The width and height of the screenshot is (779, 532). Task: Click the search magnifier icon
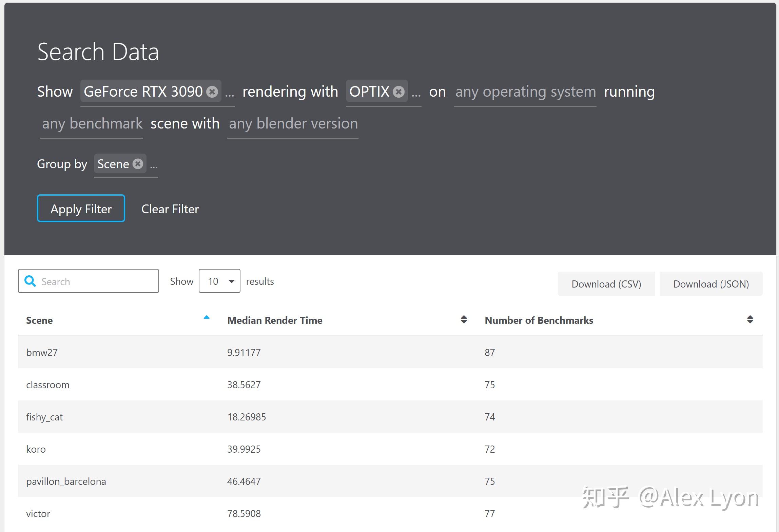pyautogui.click(x=30, y=281)
